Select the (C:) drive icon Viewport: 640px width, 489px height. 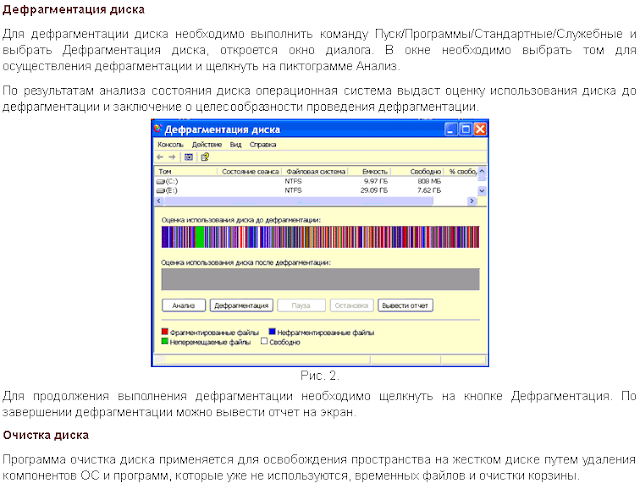(x=161, y=181)
